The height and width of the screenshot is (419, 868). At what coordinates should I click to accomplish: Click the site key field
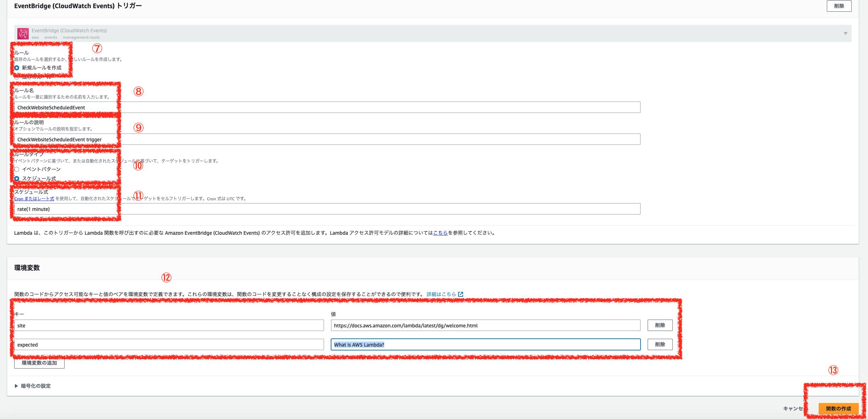click(x=169, y=326)
